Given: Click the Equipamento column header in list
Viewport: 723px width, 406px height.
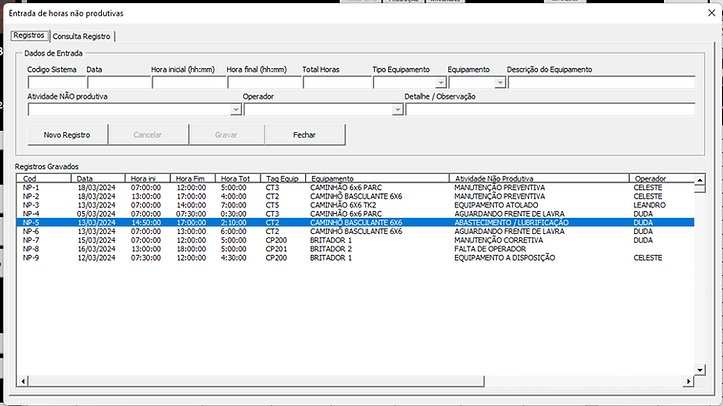Looking at the screenshot, I should 377,178.
